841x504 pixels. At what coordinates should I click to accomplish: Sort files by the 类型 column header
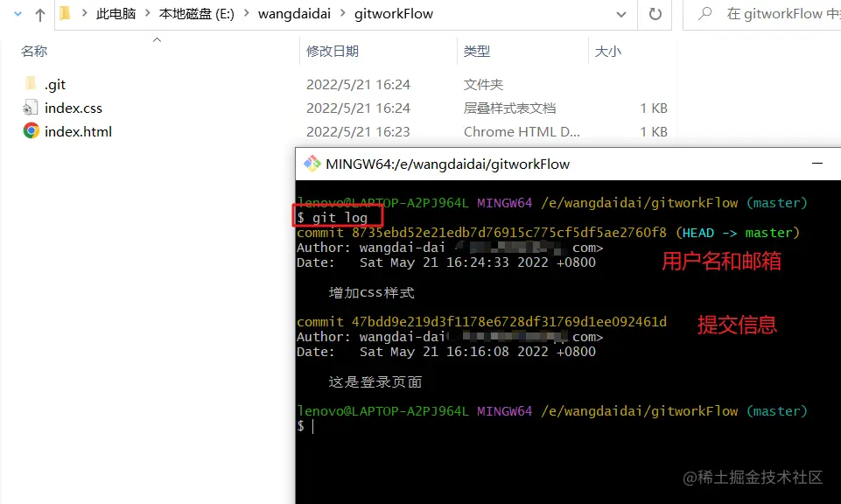coord(477,52)
